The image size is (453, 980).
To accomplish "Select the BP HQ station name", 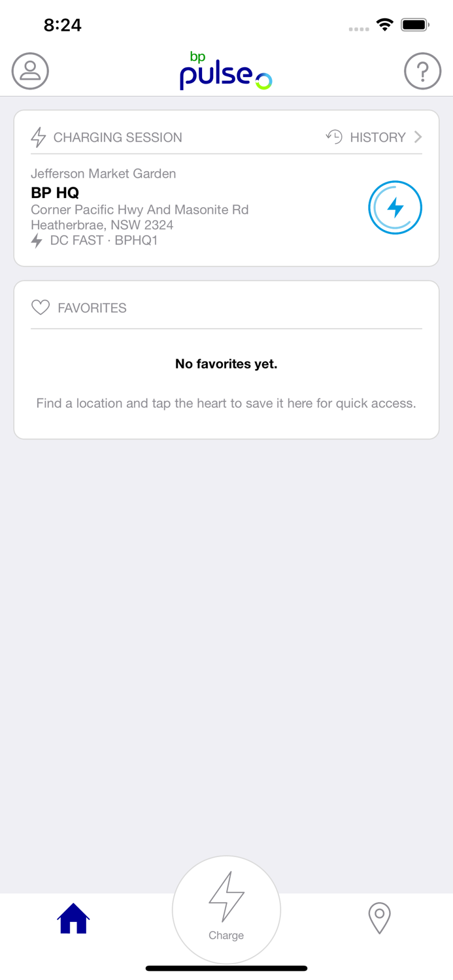I will [x=55, y=193].
